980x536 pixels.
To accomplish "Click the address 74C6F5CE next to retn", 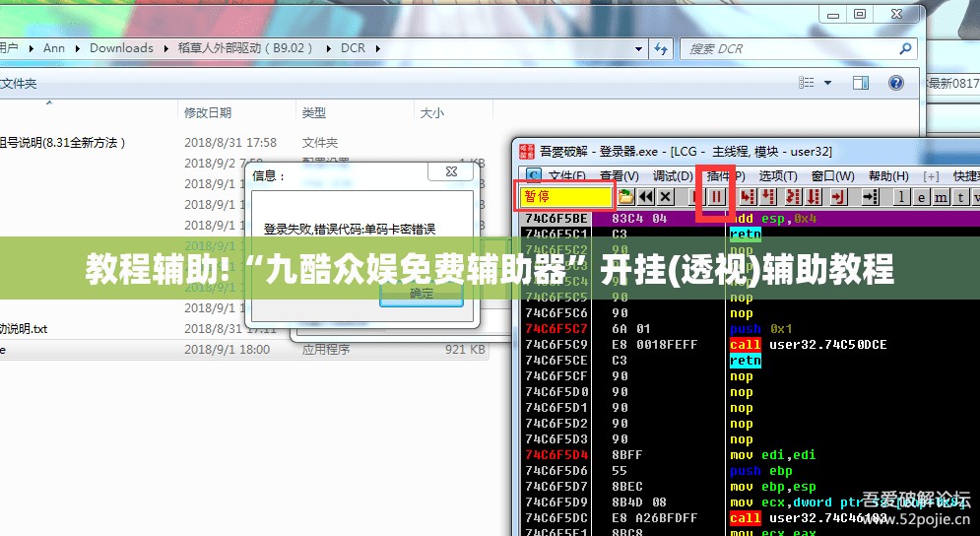I will point(556,361).
